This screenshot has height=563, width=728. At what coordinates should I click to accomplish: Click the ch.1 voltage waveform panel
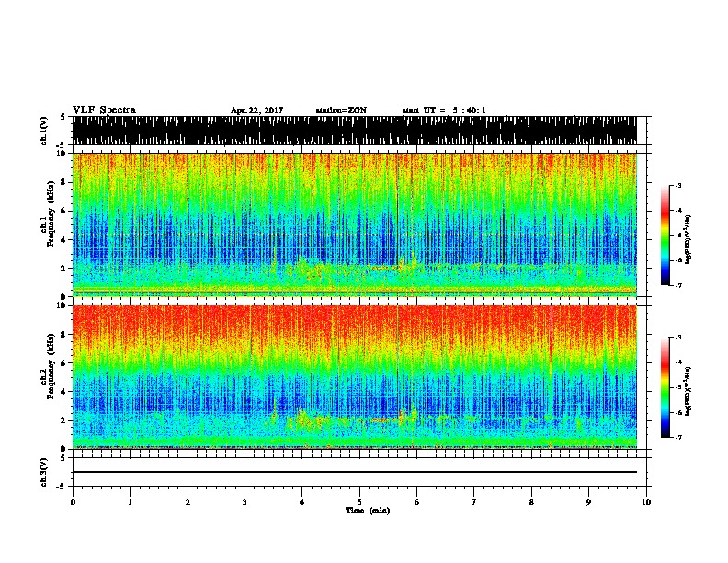[x=355, y=131]
